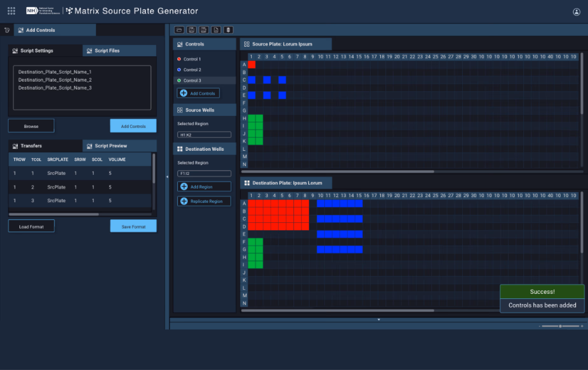Click the TROW column header

click(19, 160)
